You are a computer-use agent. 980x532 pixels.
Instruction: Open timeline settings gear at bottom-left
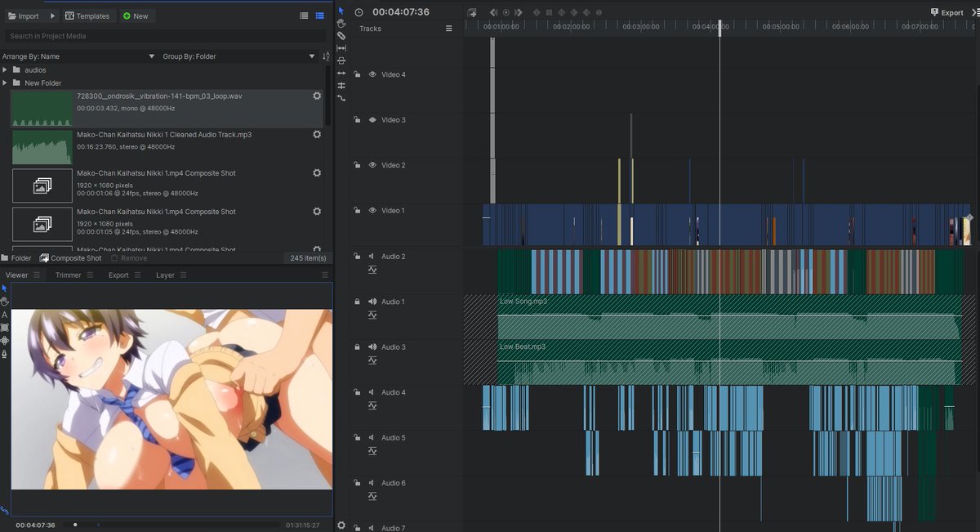(x=341, y=525)
